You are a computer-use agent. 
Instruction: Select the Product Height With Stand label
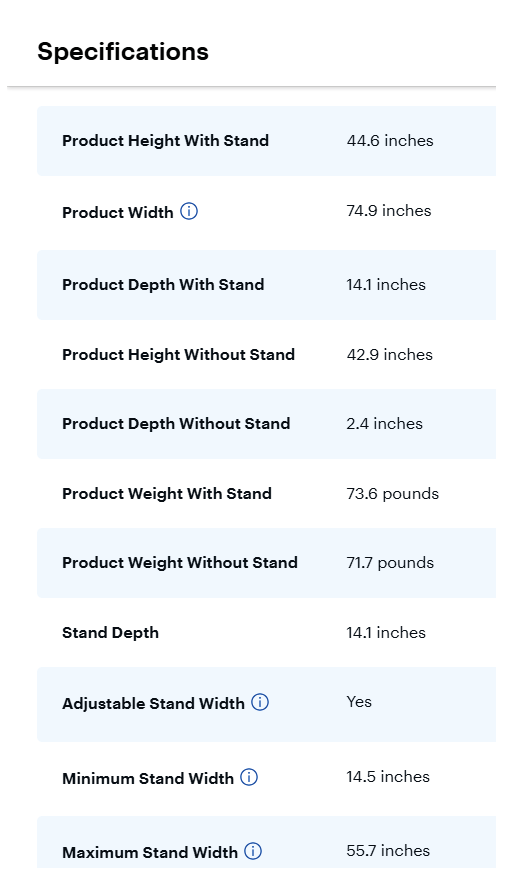pos(165,140)
